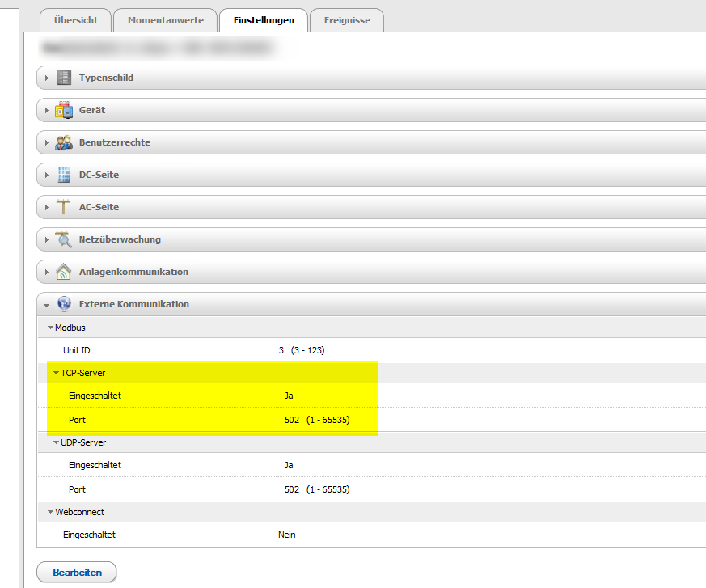The width and height of the screenshot is (706, 588).
Task: Select the Einstellungen tab
Action: pos(264,20)
